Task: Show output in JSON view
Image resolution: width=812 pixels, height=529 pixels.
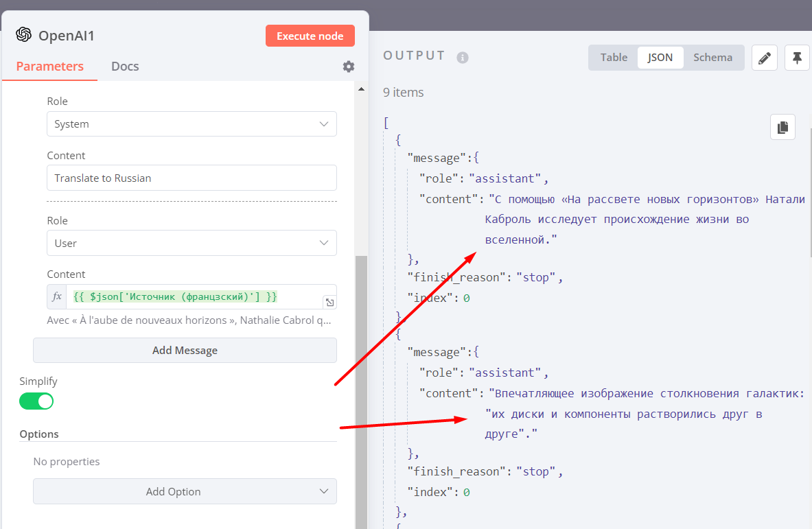Action: point(660,58)
